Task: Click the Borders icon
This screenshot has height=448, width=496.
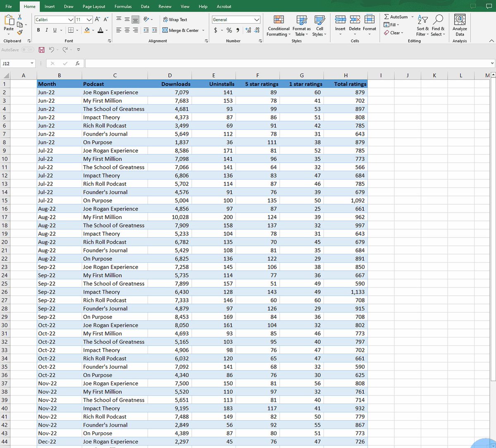Action: (x=71, y=30)
